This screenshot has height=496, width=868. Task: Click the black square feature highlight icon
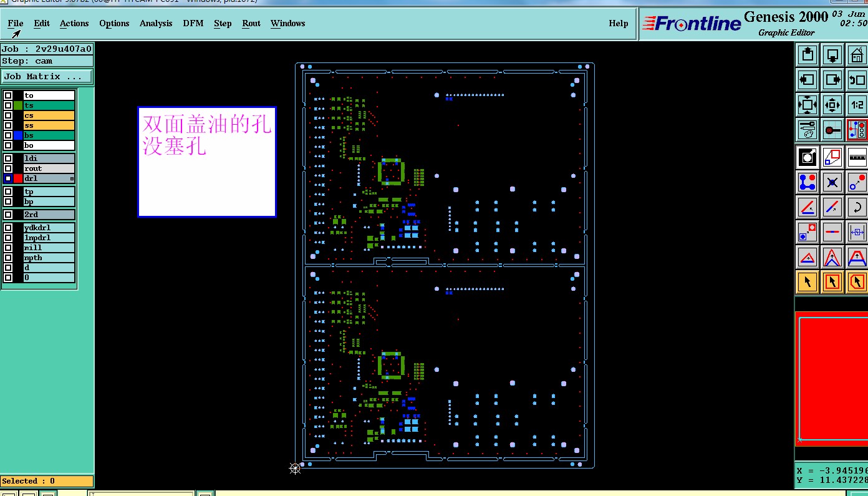point(808,157)
